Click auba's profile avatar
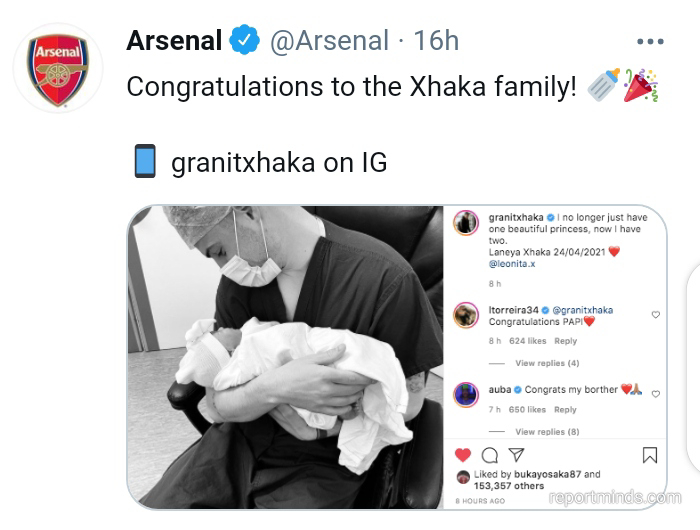This screenshot has width=700, height=530. point(466,394)
